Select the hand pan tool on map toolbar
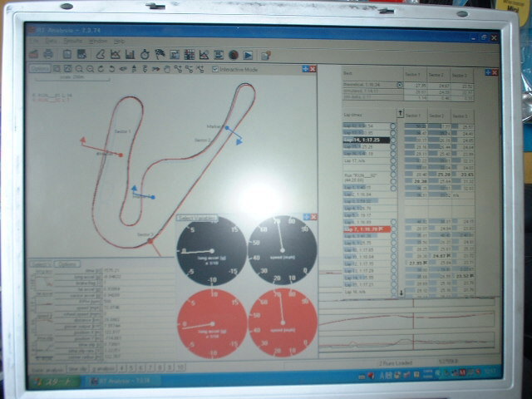 pos(167,69)
